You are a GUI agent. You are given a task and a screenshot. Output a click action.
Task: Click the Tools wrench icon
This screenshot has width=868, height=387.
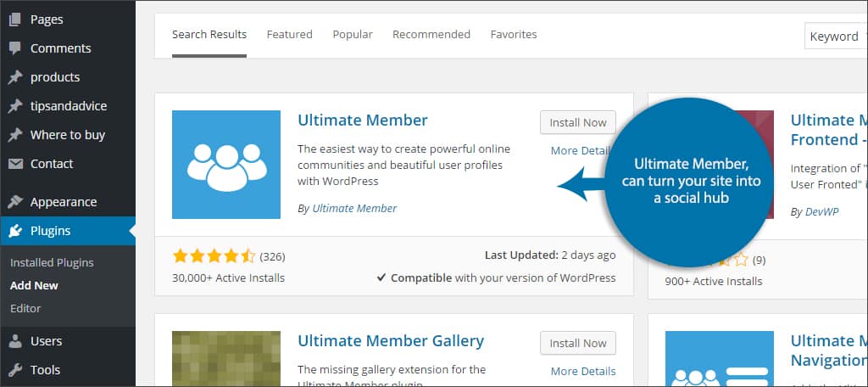click(15, 370)
